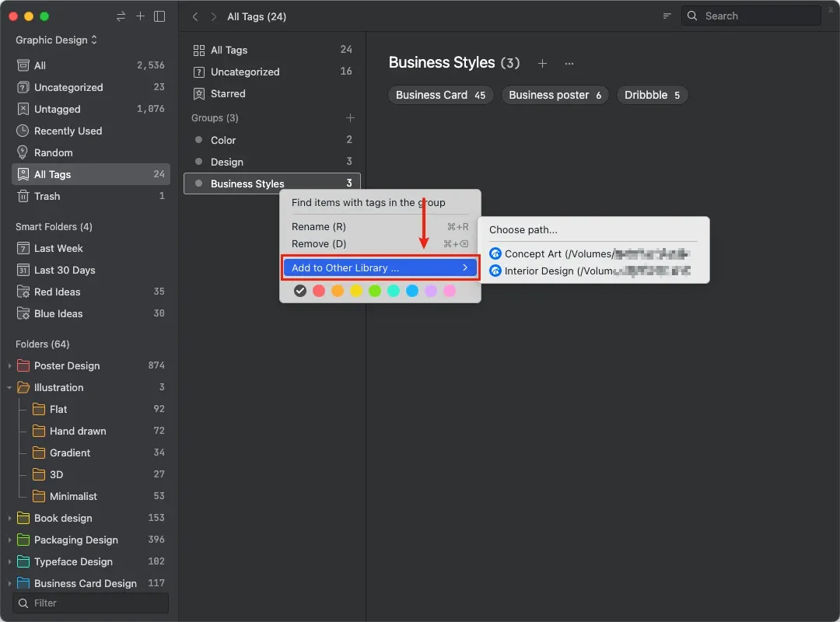Image resolution: width=840 pixels, height=622 pixels.
Task: Open the 3D subfolder
Action: [x=90, y=475]
